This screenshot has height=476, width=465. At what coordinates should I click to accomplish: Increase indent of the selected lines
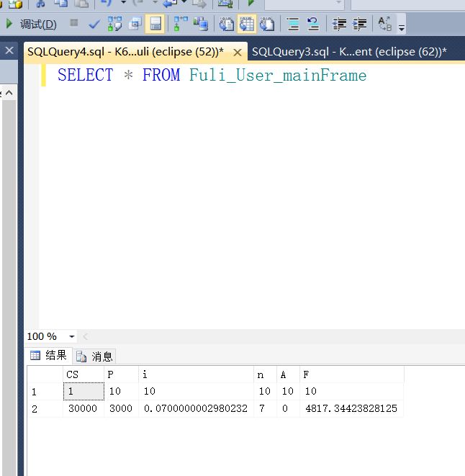pyautogui.click(x=359, y=24)
